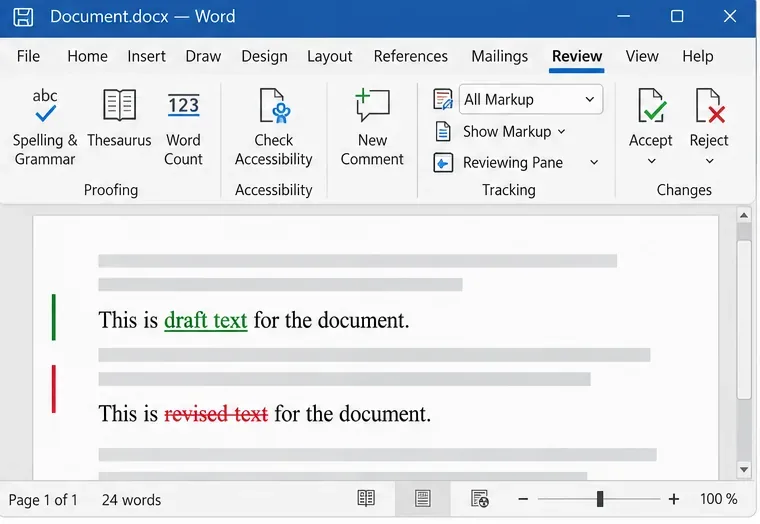The height and width of the screenshot is (524, 760).
Task: Close the Word window
Action: tap(730, 16)
